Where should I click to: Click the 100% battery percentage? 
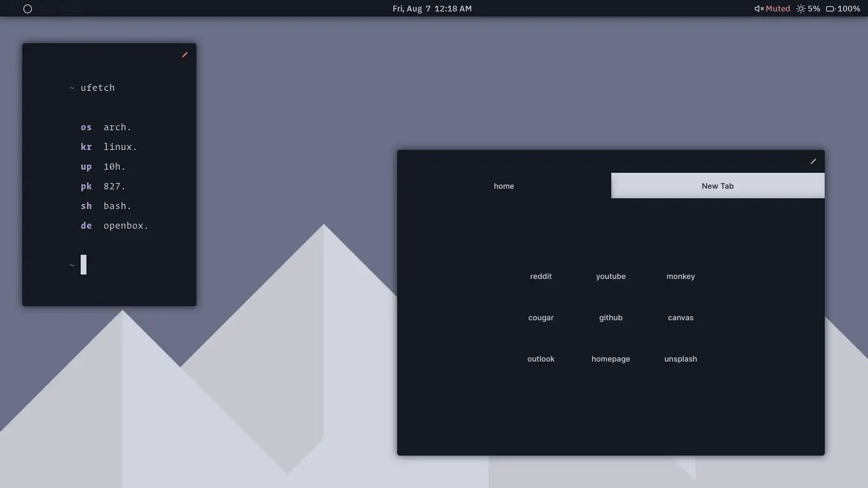(x=849, y=9)
